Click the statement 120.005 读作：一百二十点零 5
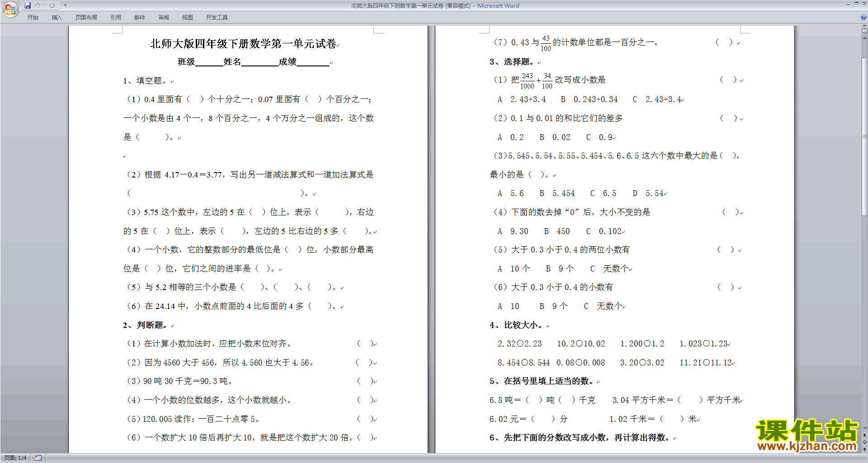The image size is (868, 463). [193, 419]
